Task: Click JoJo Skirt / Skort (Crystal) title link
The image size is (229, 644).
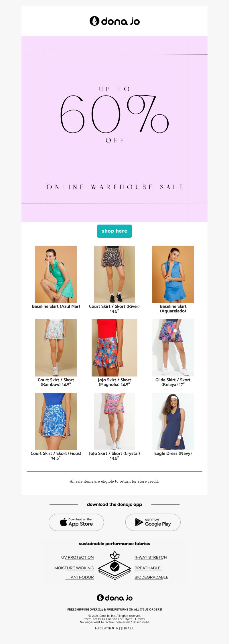Action: point(114,456)
